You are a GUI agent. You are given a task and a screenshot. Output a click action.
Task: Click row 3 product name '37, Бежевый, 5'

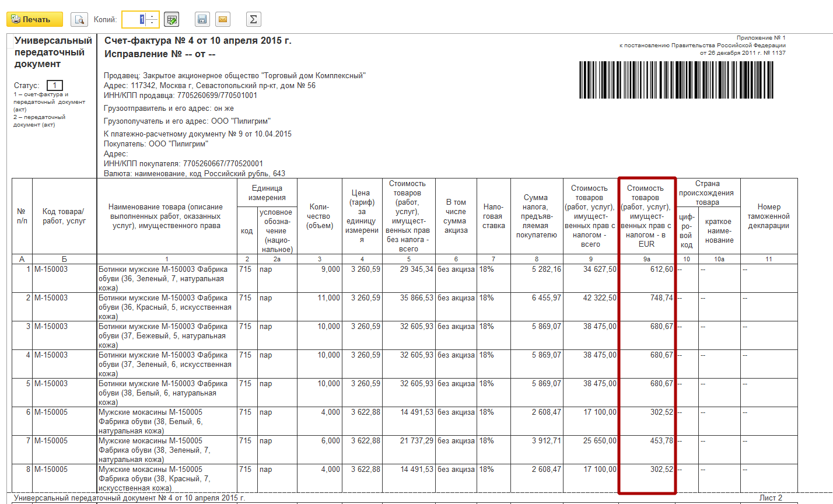pos(163,336)
